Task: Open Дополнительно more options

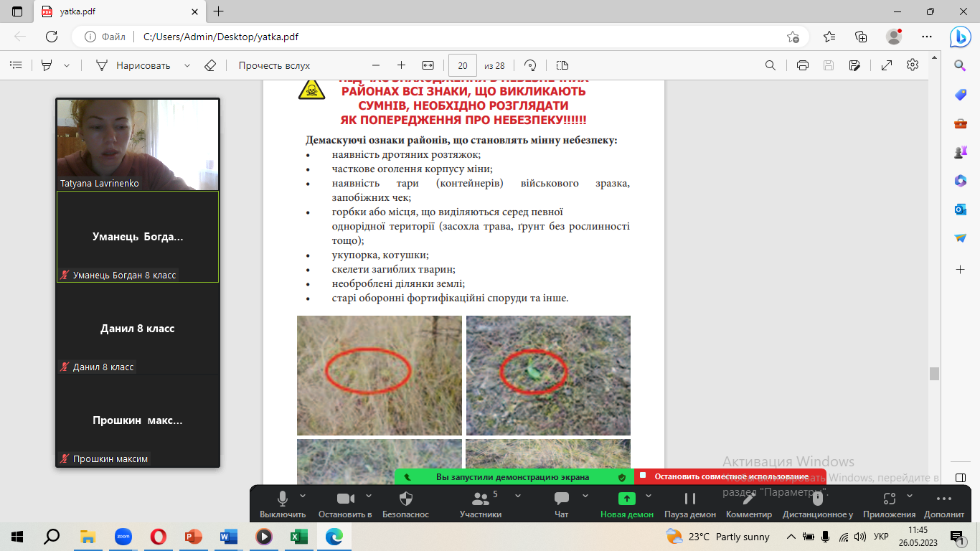Action: click(x=944, y=504)
